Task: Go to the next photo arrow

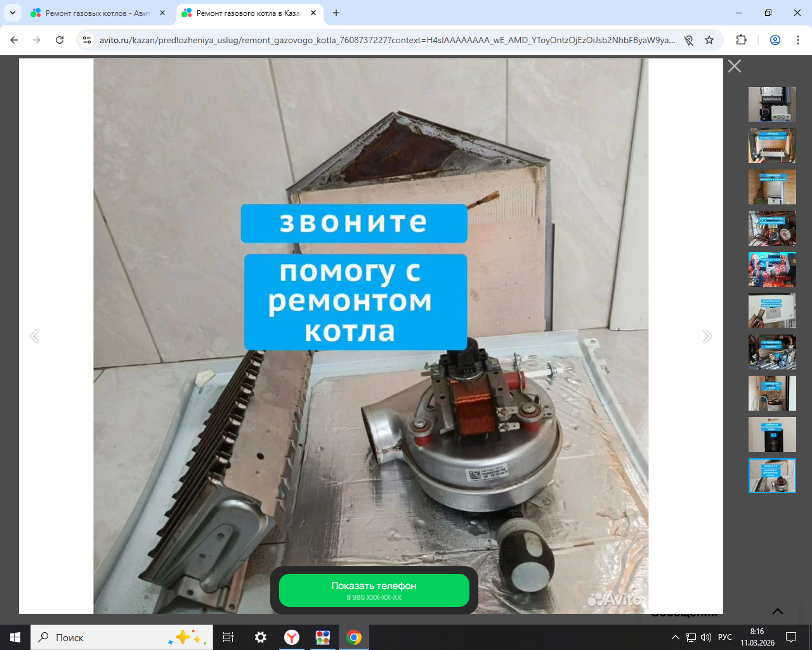Action: coord(707,336)
